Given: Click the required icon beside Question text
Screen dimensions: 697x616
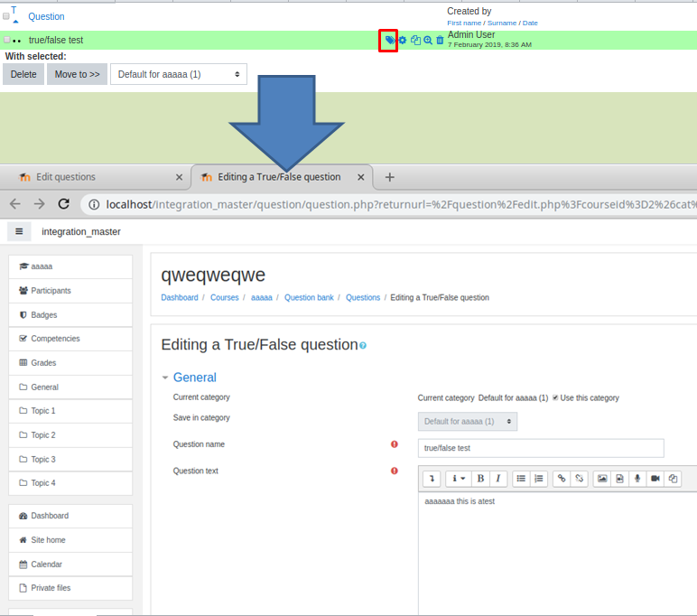Looking at the screenshot, I should [395, 471].
